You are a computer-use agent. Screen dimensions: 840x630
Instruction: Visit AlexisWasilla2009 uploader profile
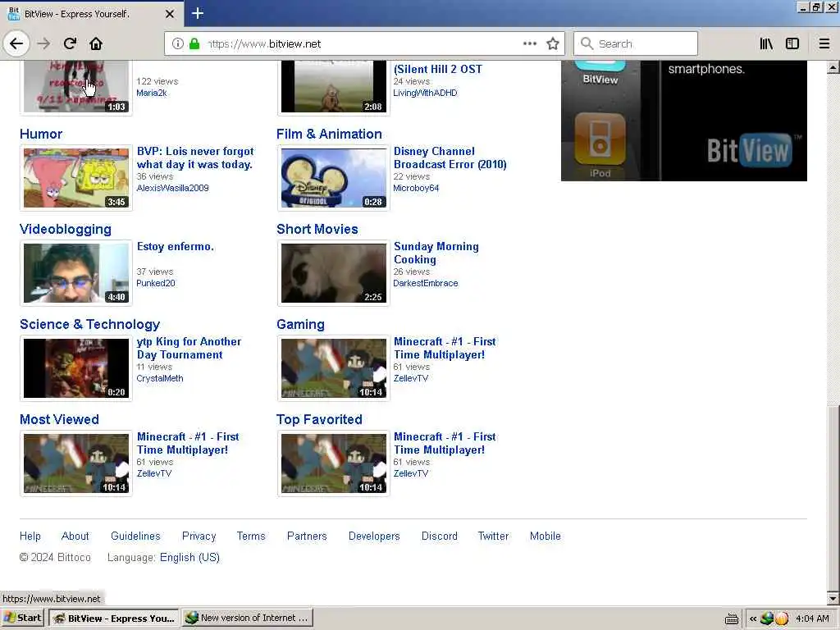(x=172, y=188)
